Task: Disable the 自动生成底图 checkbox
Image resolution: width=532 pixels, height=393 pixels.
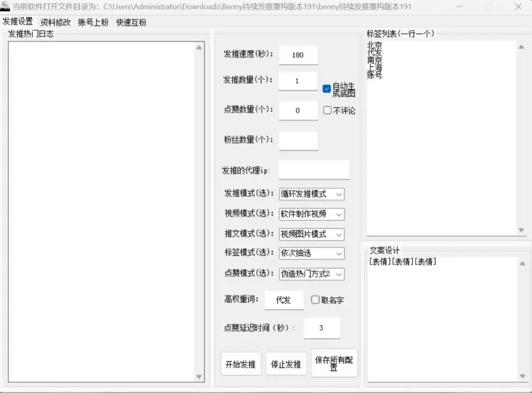Action: pos(325,88)
